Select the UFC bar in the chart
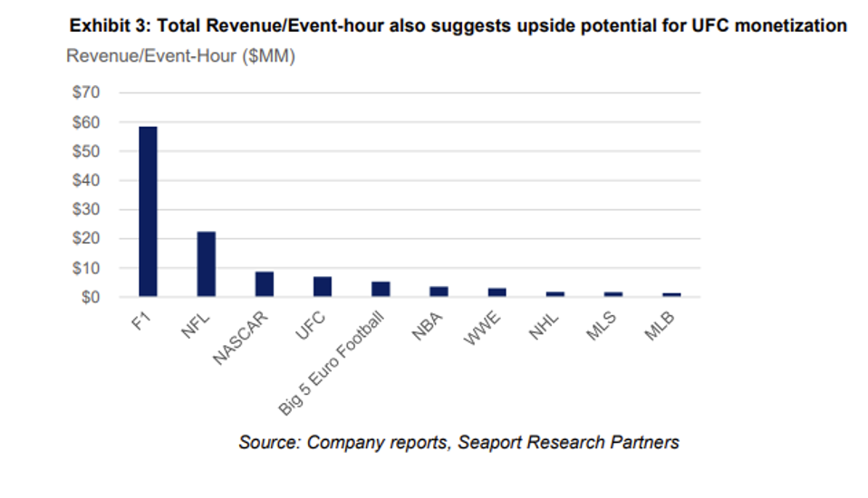 coord(323,286)
